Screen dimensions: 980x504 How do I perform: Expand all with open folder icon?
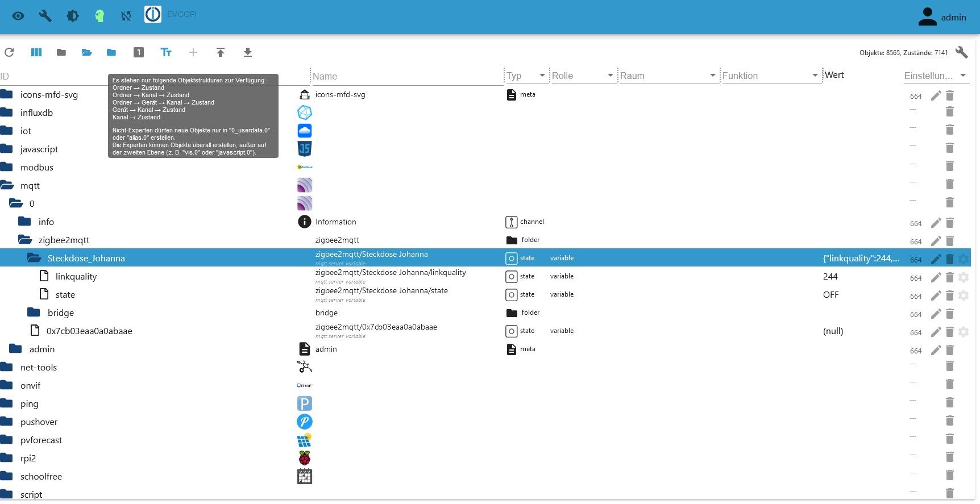(86, 52)
